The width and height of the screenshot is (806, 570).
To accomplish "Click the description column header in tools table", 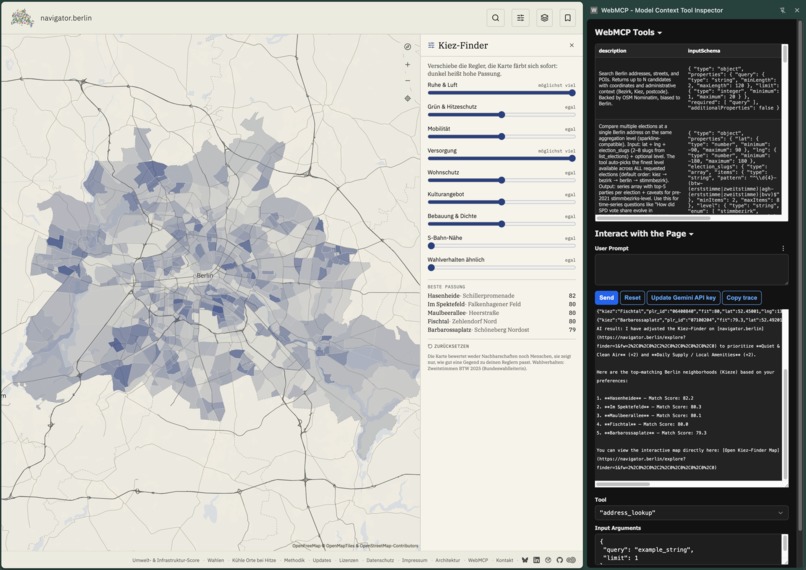I will click(x=612, y=51).
